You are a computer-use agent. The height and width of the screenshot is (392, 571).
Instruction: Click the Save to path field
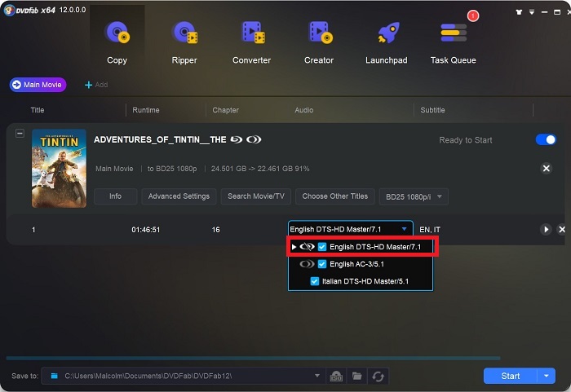tap(182, 376)
